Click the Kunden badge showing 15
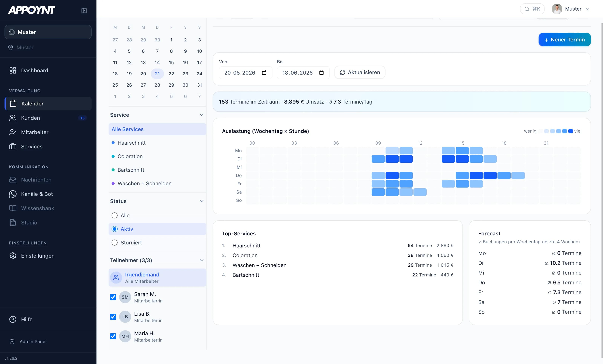This screenshot has height=364, width=603. point(83,118)
